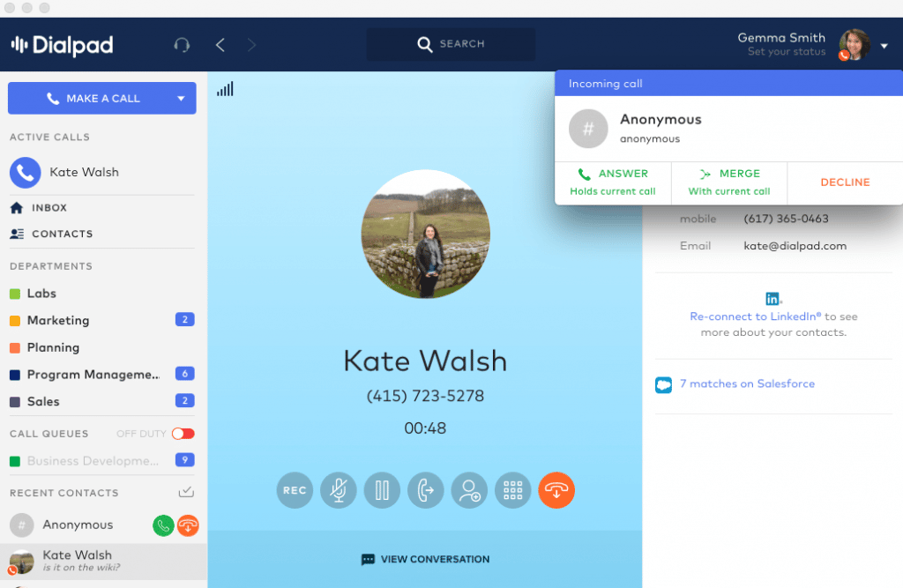Click the Search field in the top bar
The width and height of the screenshot is (903, 588).
click(x=451, y=44)
